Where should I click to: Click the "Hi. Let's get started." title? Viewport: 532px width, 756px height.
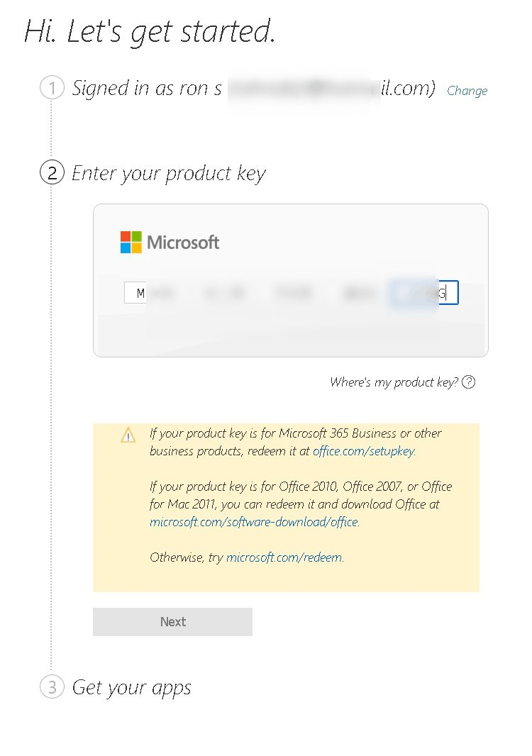pyautogui.click(x=150, y=32)
